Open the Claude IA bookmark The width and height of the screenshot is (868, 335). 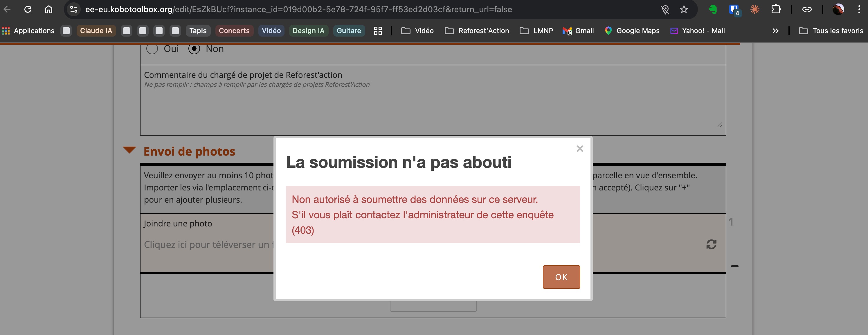tap(96, 31)
